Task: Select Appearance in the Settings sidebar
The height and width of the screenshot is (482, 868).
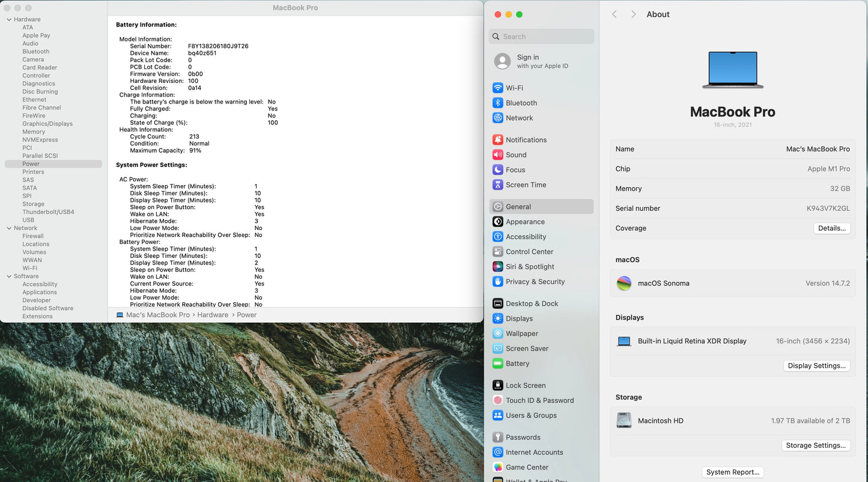Action: point(525,222)
